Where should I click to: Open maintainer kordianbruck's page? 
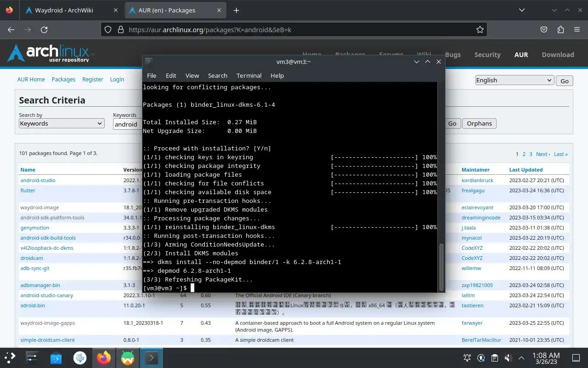(477, 180)
